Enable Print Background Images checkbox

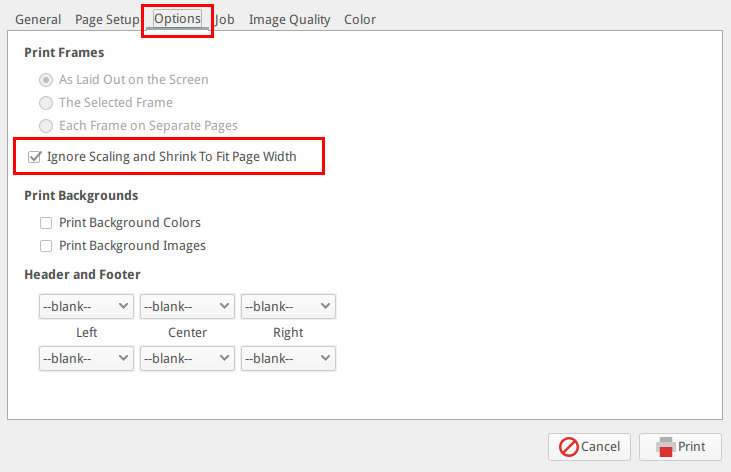click(46, 246)
